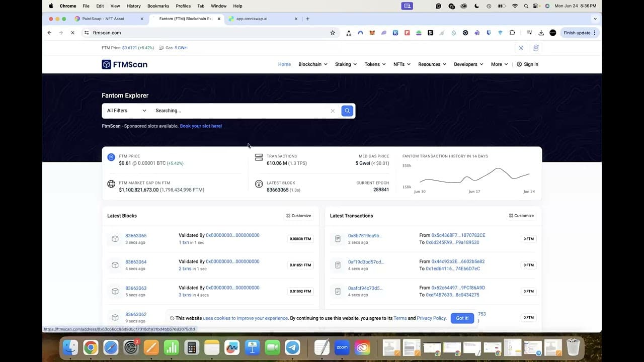Open Chrome downloads tray
644x362 pixels.
click(541, 33)
